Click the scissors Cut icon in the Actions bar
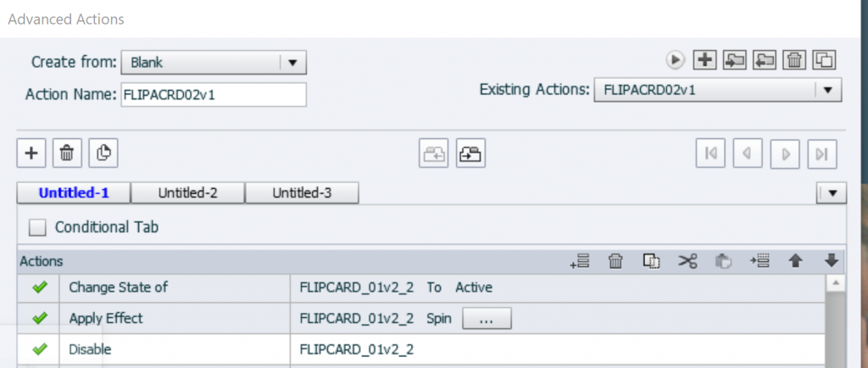Viewport: 868px width, 368px height. (687, 262)
